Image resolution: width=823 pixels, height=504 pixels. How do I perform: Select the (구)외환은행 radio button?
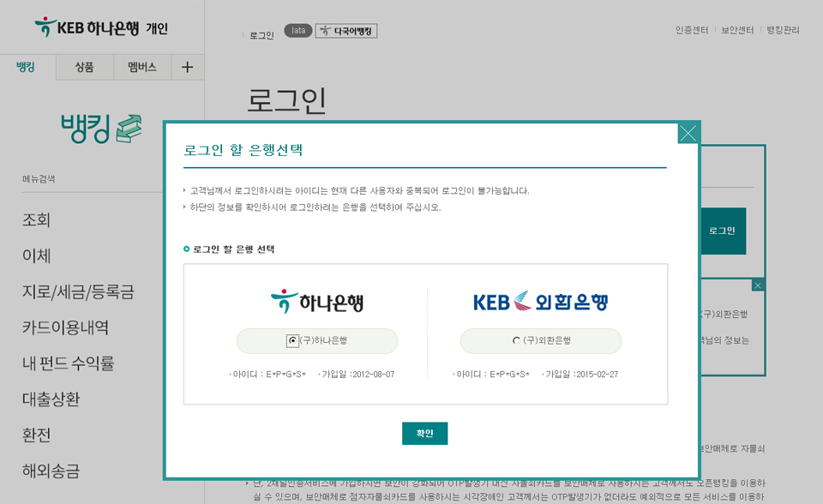click(516, 341)
